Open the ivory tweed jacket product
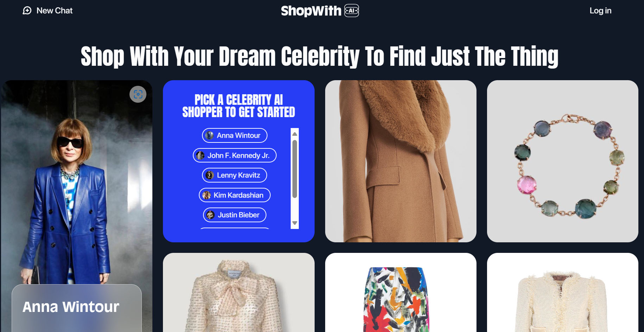 [x=563, y=293]
